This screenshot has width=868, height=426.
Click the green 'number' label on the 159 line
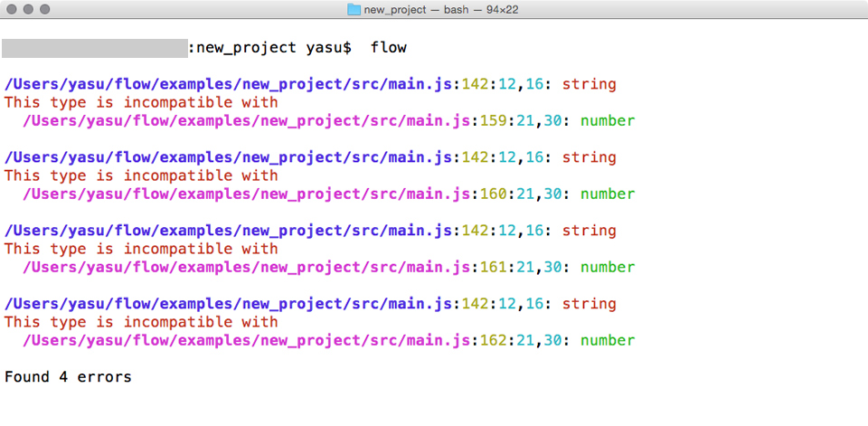pos(608,121)
